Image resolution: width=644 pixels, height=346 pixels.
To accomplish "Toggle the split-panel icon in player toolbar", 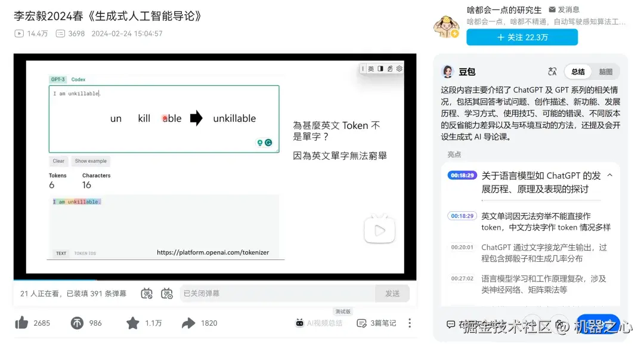I will pos(380,69).
